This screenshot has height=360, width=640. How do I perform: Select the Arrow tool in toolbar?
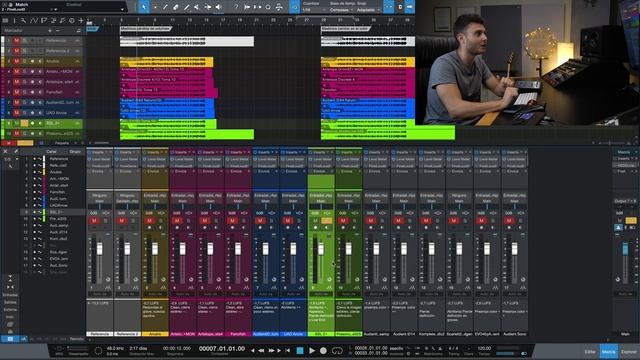coord(144,7)
